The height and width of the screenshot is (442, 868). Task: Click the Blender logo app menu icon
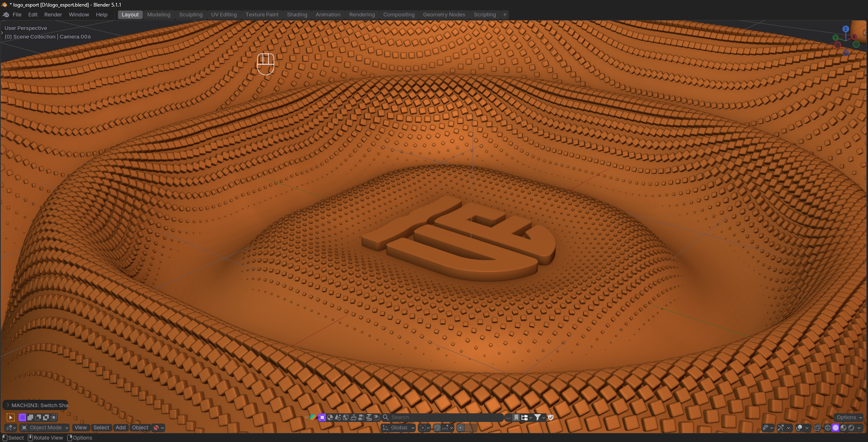(6, 15)
